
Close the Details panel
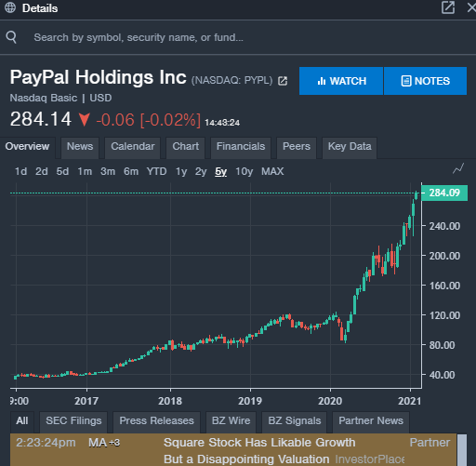[x=471, y=7]
